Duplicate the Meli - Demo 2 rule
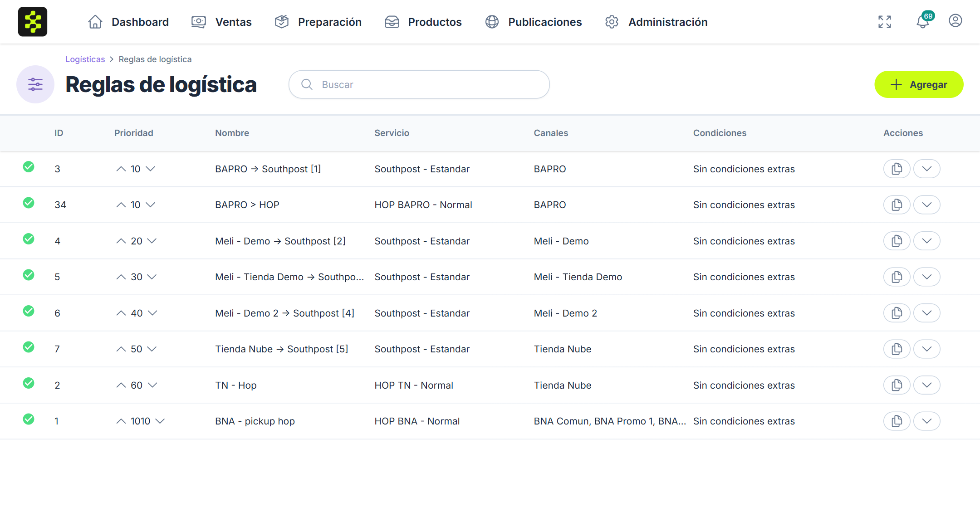Screen dimensions: 980x517 tap(897, 313)
